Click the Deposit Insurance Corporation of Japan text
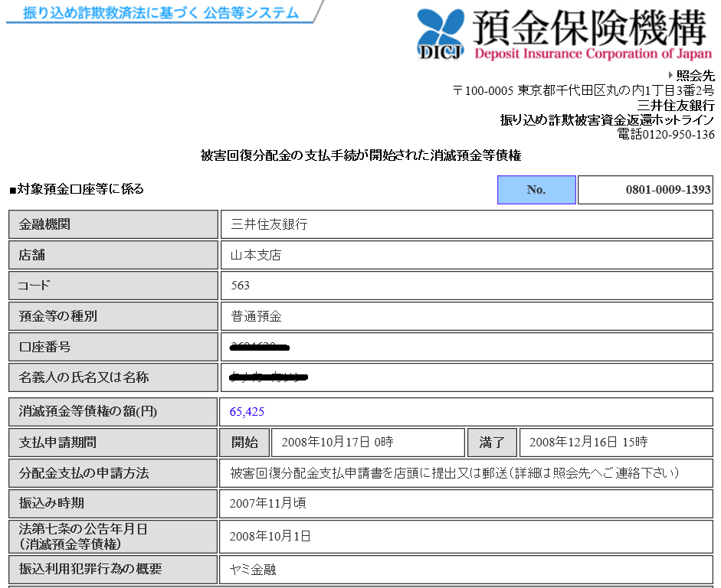The height and width of the screenshot is (588, 721). 593,54
